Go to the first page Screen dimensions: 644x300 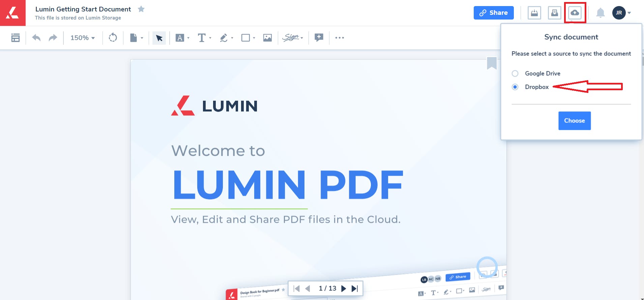pos(297,289)
